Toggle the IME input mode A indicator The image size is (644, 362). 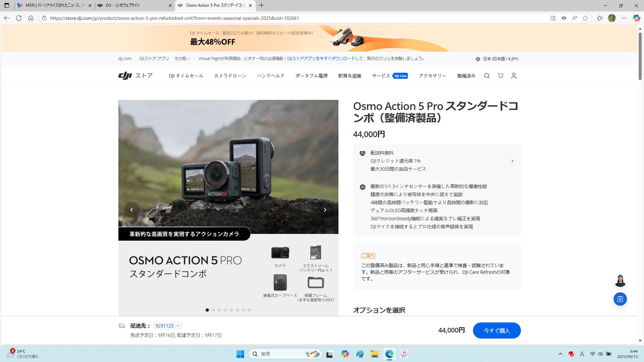pos(582,354)
